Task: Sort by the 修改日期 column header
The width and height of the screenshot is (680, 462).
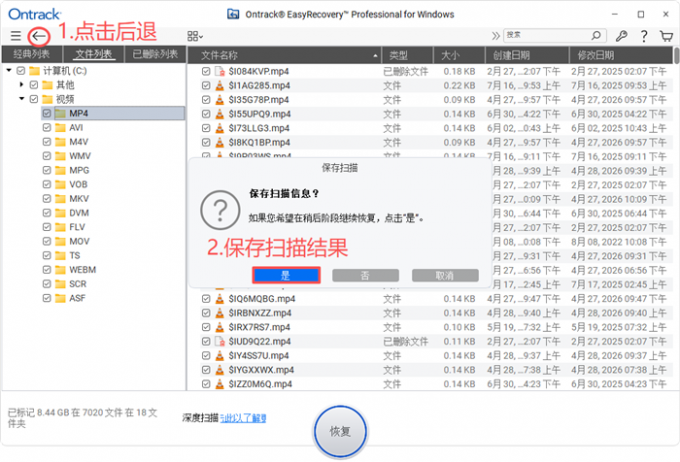Action: 621,55
